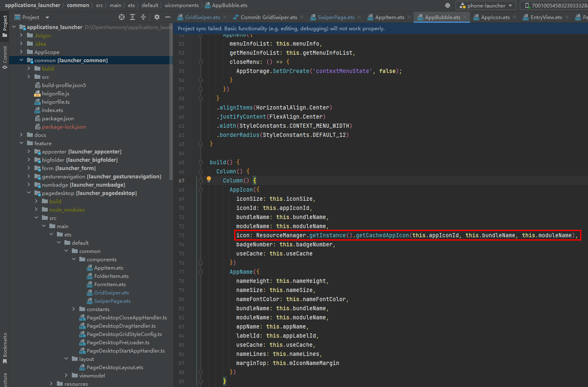Place cursor on getCachedAppIcon call, line 73
This screenshot has width=588, height=387.
click(382, 235)
